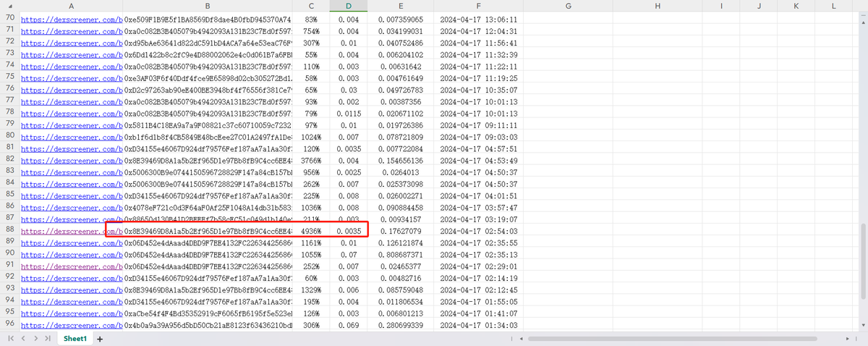
Task: Select address cell starting 0x6Dd1422b8c2f
Action: click(x=208, y=54)
